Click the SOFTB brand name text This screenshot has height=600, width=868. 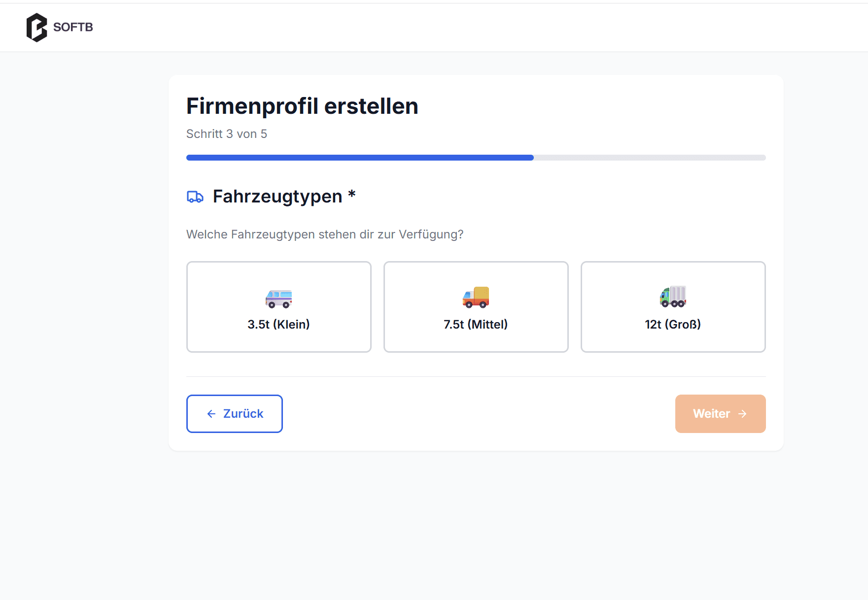[73, 27]
